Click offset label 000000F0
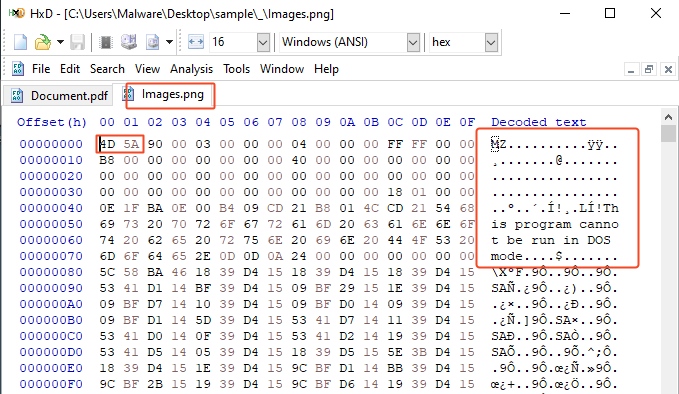 click(51, 384)
